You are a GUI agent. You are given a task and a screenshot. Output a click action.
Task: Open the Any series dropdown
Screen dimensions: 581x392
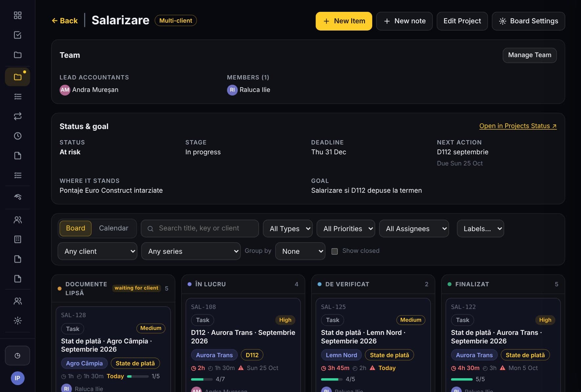191,251
